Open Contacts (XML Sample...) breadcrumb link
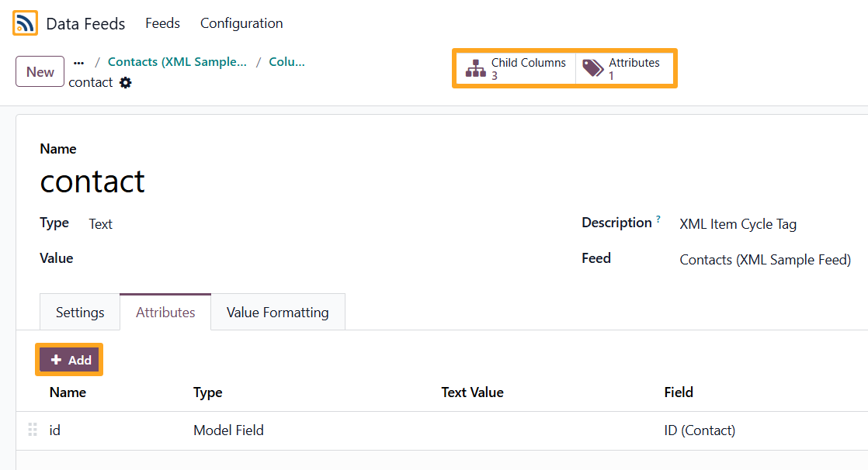The height and width of the screenshot is (470, 868). click(177, 62)
